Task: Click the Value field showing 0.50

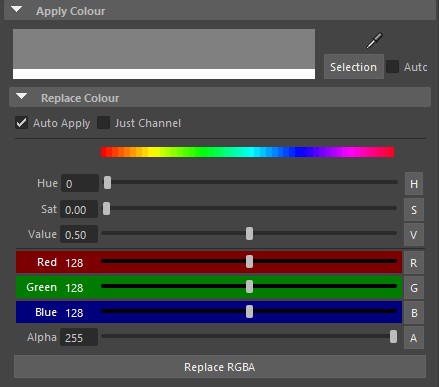Action: coord(79,234)
